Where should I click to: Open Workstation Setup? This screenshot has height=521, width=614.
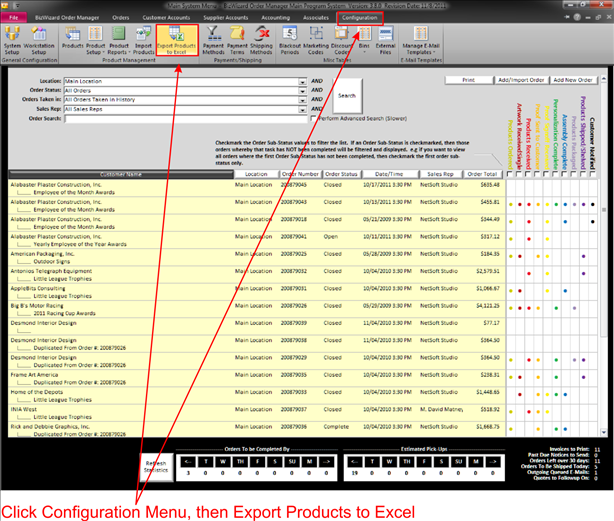39,40
